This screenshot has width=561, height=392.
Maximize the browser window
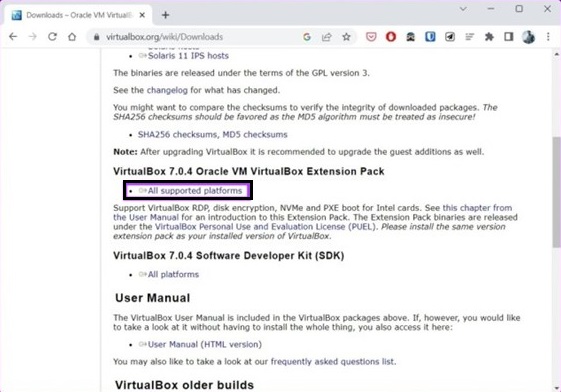pyautogui.click(x=519, y=9)
